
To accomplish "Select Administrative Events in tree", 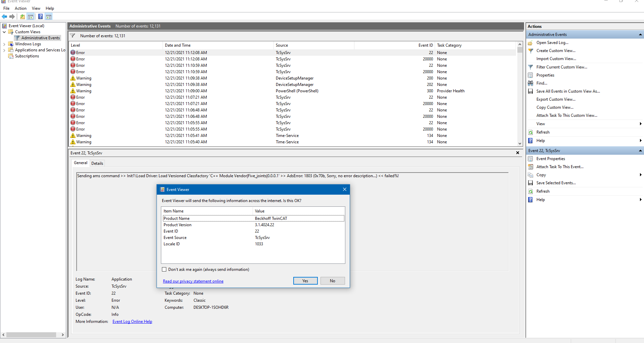I will click(40, 38).
